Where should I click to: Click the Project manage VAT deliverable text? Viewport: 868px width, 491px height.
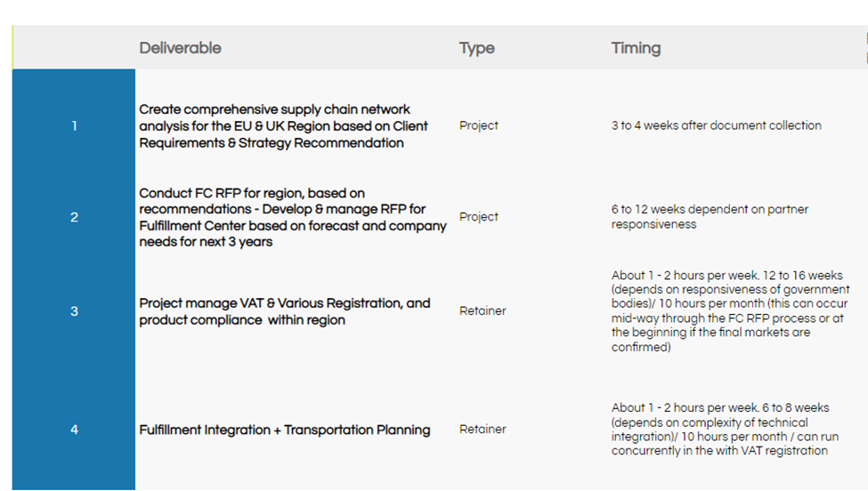(284, 311)
